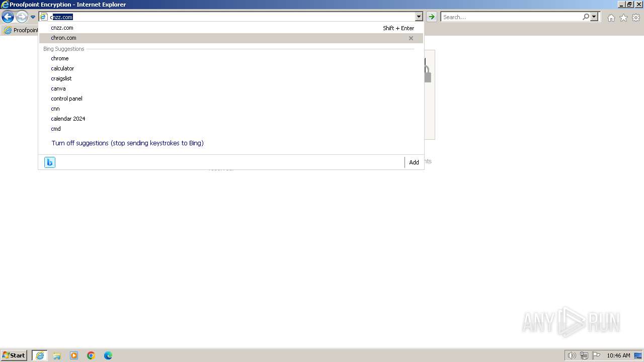644x362 pixels.
Task: Open Google Chrome from taskbar
Action: point(91,355)
